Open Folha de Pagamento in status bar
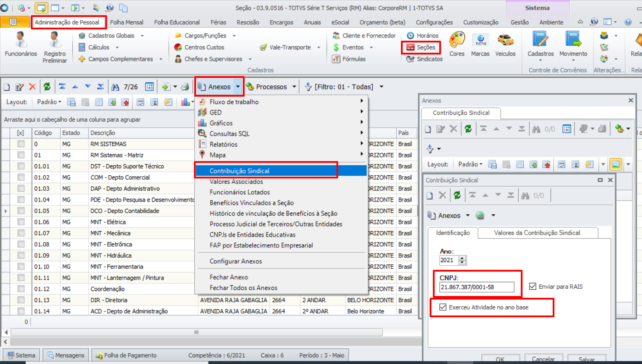 (x=125, y=355)
